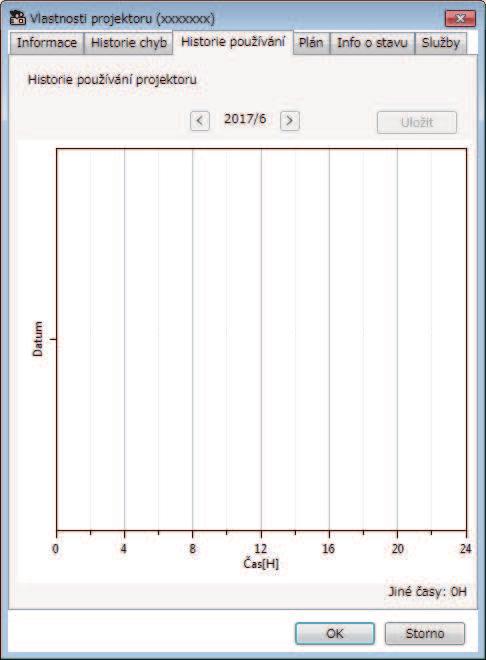This screenshot has width=486, height=660.
Task: Click the 8 hour axis label
Action: point(192,548)
